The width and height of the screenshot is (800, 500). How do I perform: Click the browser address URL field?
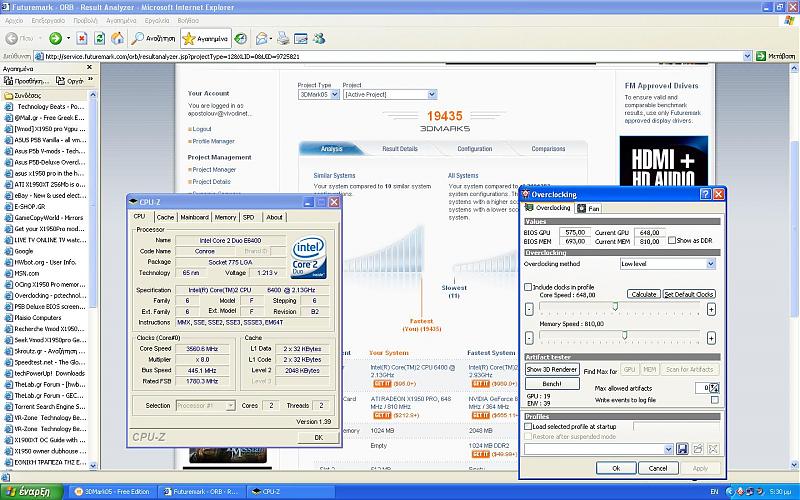pos(389,56)
